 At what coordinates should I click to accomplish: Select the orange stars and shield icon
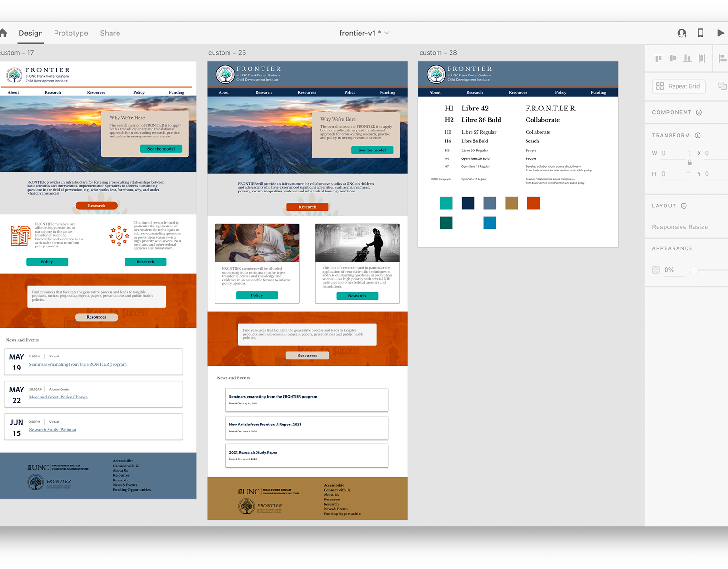click(119, 236)
